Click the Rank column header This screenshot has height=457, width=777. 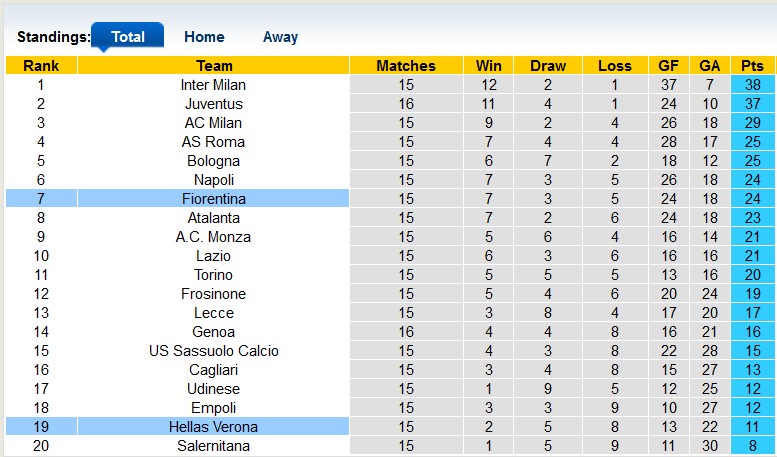(41, 66)
